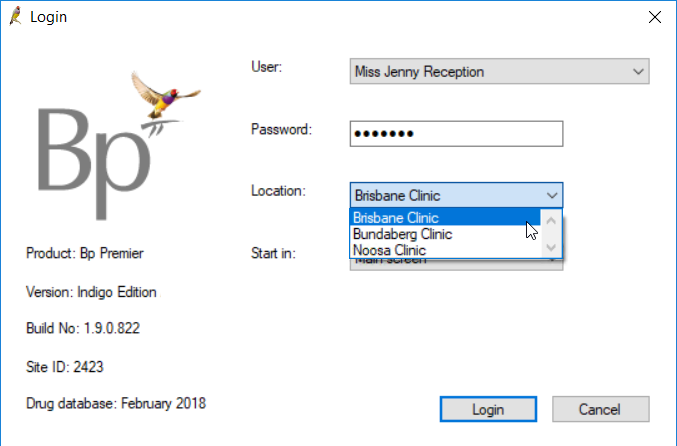Click the Login button
The width and height of the screenshot is (677, 446).
click(x=488, y=409)
